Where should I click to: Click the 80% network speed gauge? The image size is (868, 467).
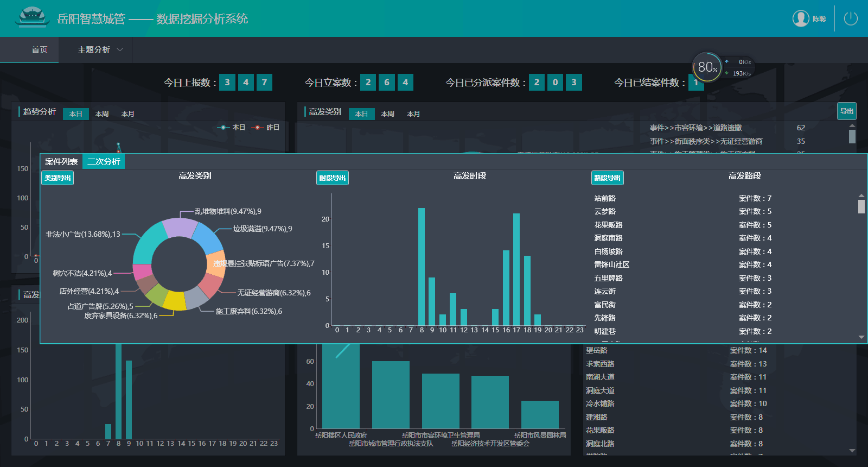(707, 67)
